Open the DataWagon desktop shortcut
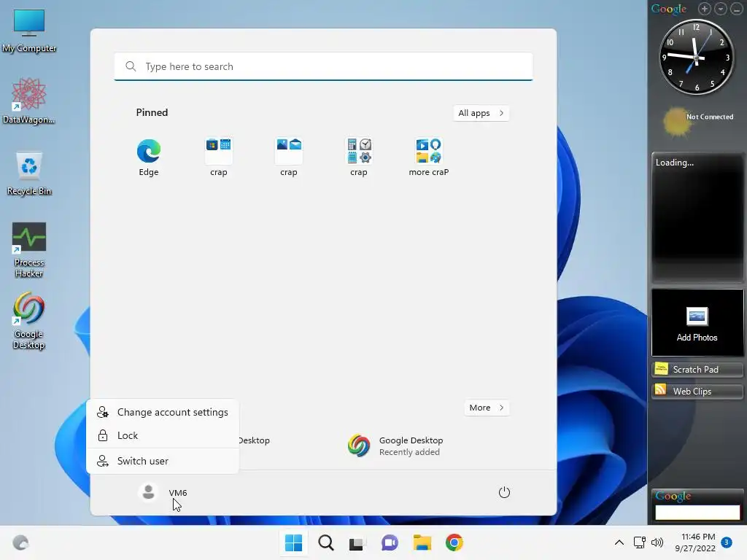This screenshot has width=747, height=560. click(29, 101)
